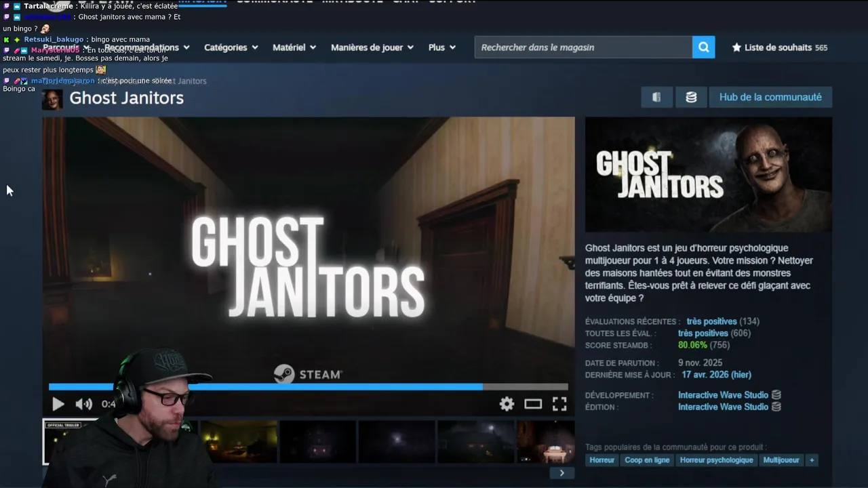Switch video to theater mode

point(533,404)
